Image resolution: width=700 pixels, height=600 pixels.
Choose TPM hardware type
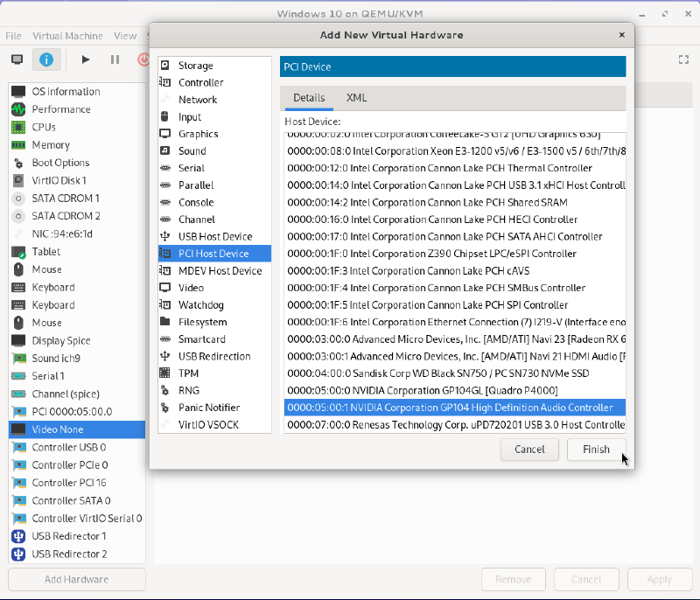coord(214,373)
